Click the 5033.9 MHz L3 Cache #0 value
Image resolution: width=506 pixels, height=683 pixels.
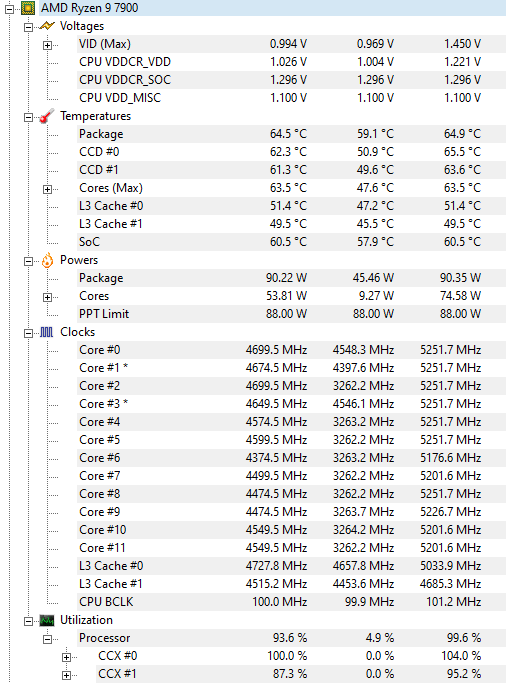tap(451, 565)
